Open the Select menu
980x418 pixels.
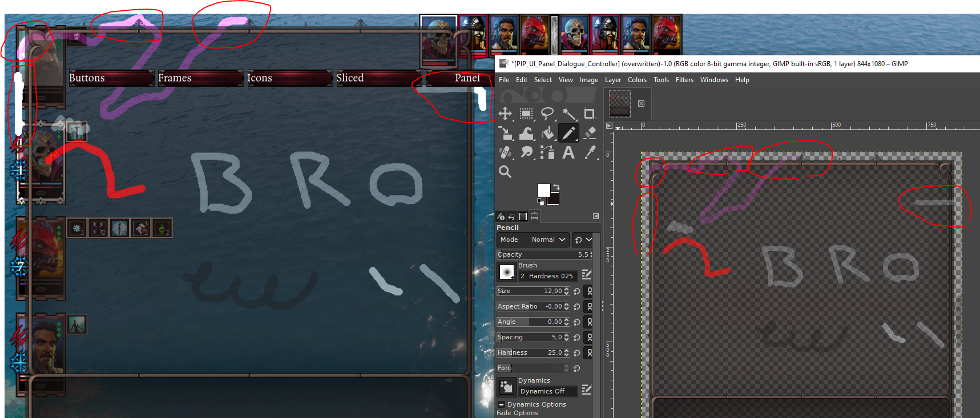click(543, 80)
